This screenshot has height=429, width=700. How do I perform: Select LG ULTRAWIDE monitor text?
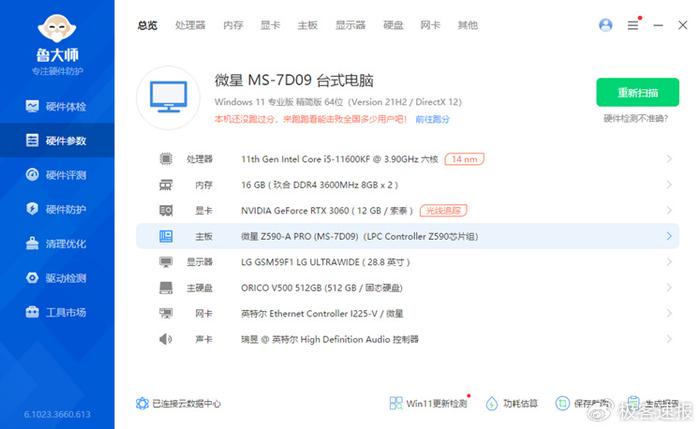point(325,262)
